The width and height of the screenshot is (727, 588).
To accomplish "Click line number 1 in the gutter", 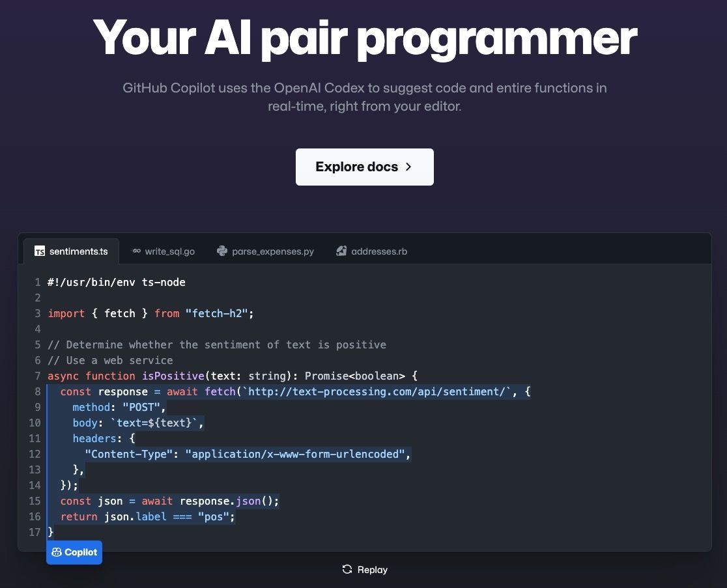I will pos(38,282).
